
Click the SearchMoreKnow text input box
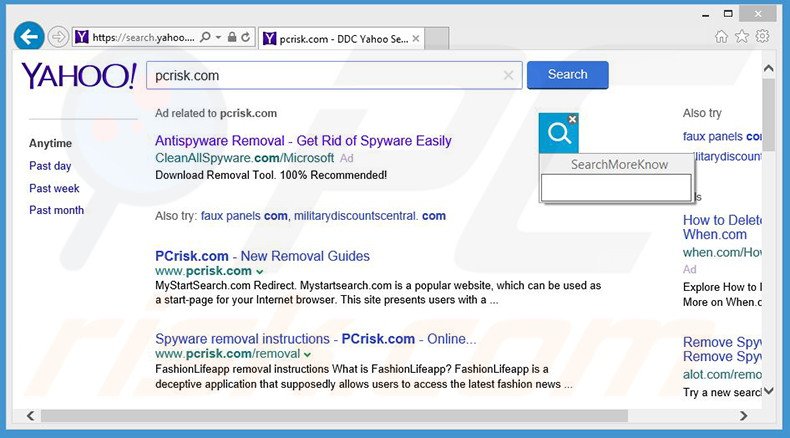[x=616, y=187]
